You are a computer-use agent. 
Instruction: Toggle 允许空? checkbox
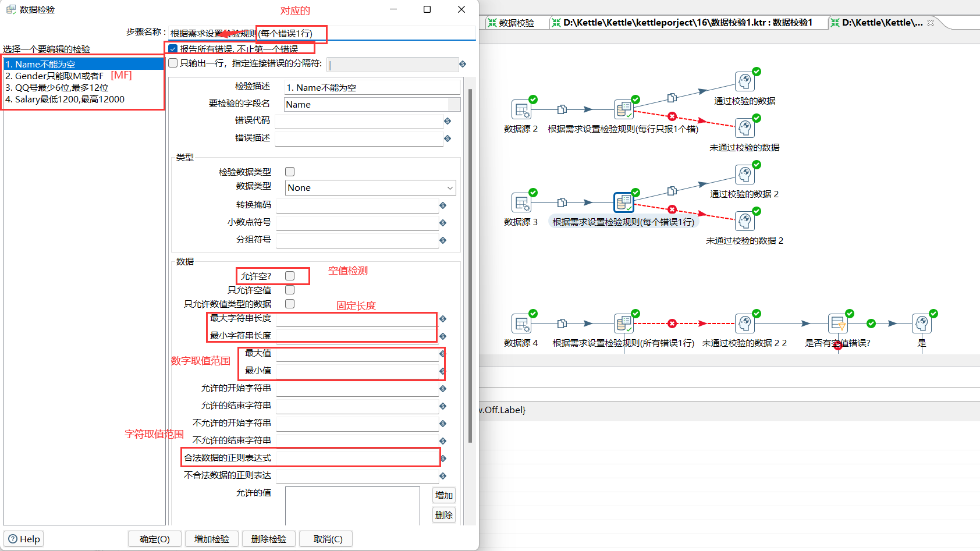pyautogui.click(x=290, y=276)
